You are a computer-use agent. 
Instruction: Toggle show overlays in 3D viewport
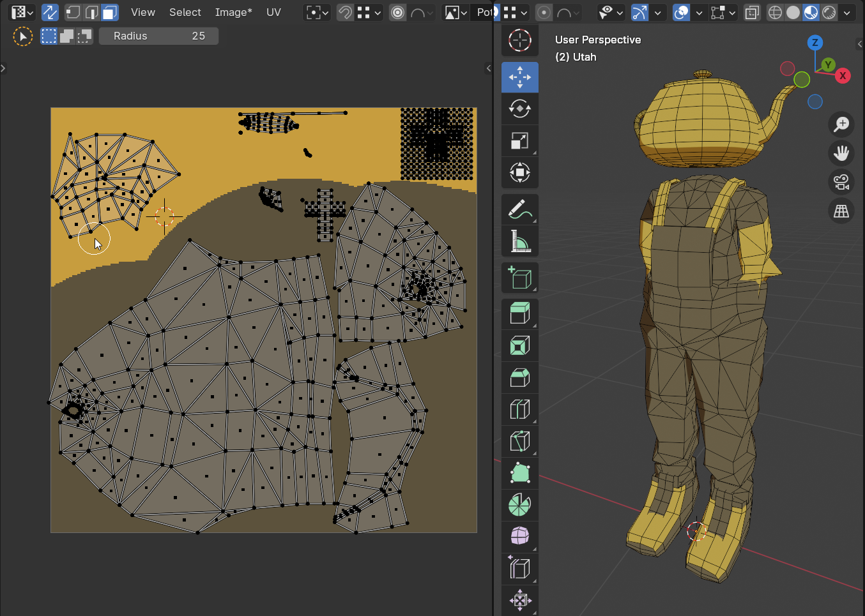(x=682, y=12)
